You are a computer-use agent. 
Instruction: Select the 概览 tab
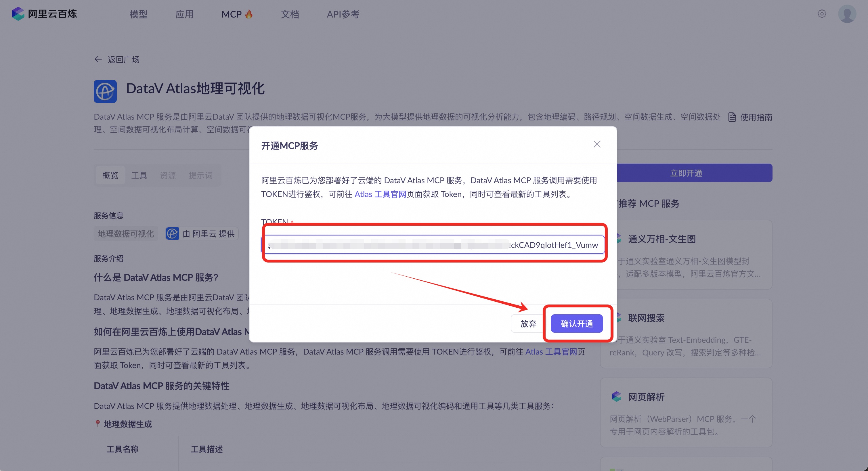(x=110, y=175)
